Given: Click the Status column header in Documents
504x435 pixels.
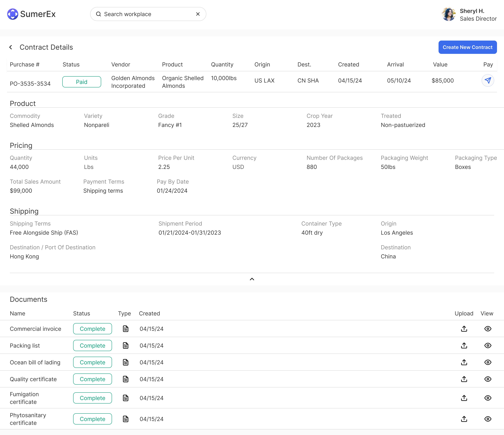Looking at the screenshot, I should 82,313.
